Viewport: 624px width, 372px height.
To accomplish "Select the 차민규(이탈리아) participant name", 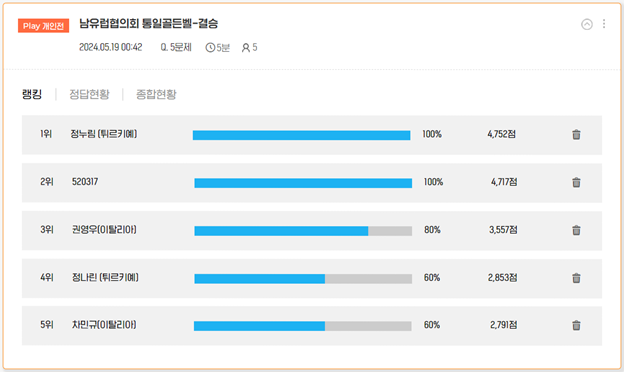I will (x=104, y=325).
